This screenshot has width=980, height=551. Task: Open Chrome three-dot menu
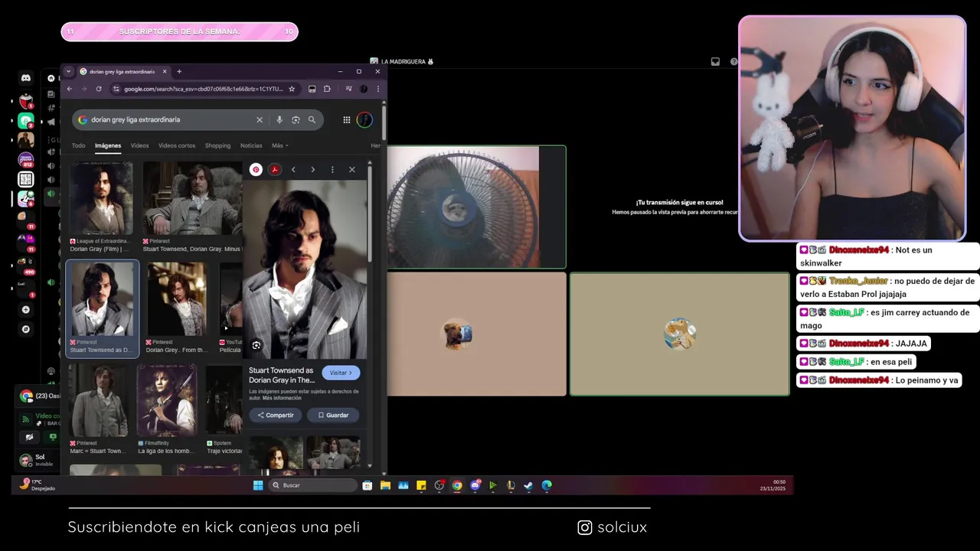coord(377,89)
